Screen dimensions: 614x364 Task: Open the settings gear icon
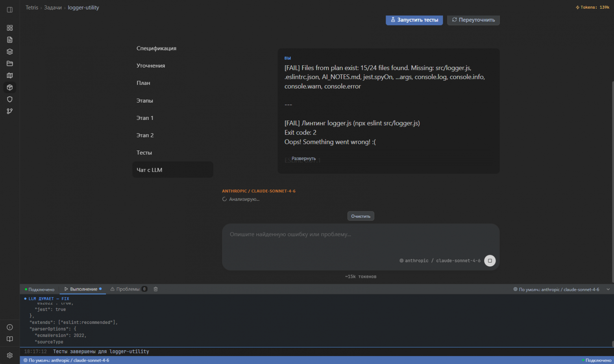click(x=10, y=355)
